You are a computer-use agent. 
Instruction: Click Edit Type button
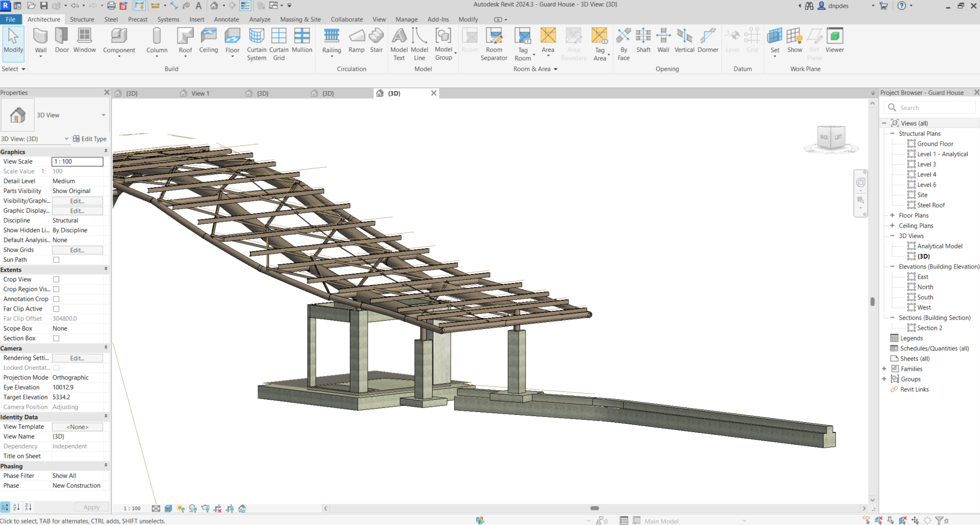tap(90, 139)
